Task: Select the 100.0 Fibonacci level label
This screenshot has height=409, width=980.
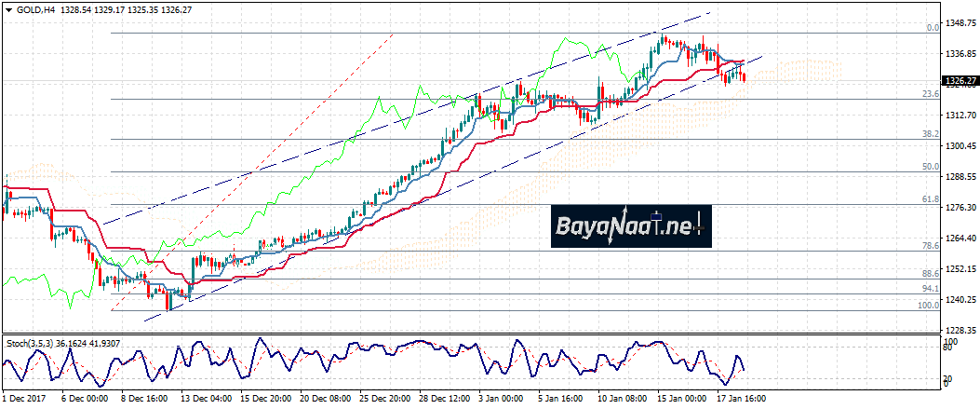Action: [x=927, y=306]
